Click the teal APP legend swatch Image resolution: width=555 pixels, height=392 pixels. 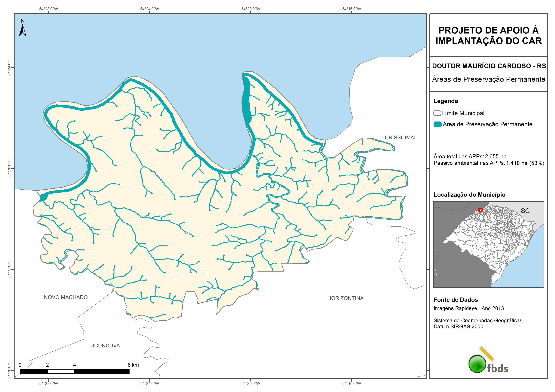point(437,124)
